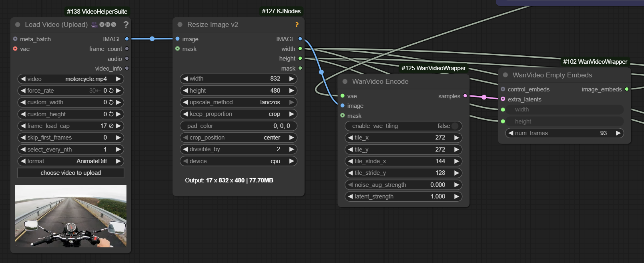The height and width of the screenshot is (263, 644).
Task: Open the keep_proportion crop dropdown
Action: point(239,114)
